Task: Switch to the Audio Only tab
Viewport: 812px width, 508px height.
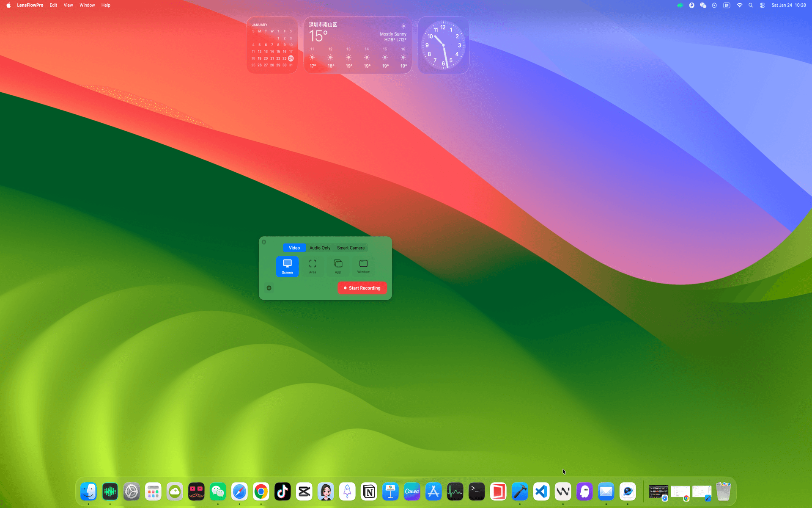Action: (320, 248)
